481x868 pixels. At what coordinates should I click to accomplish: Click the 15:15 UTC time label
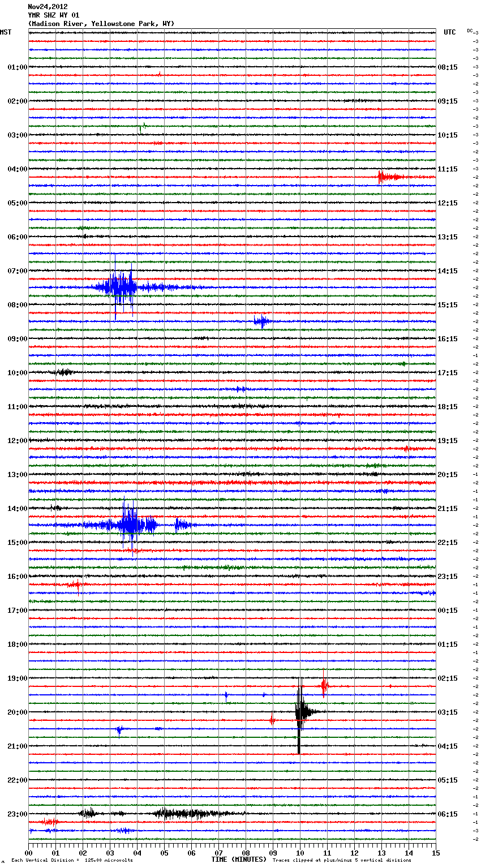448,305
